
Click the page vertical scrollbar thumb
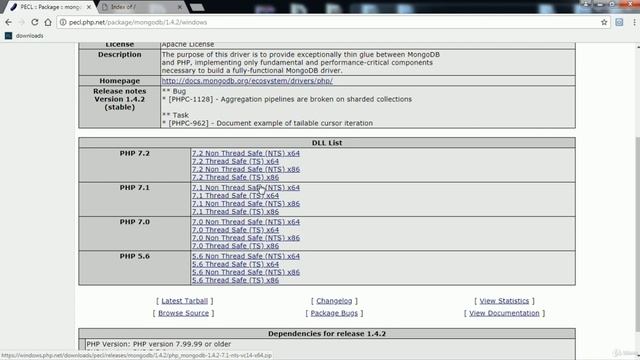637,235
